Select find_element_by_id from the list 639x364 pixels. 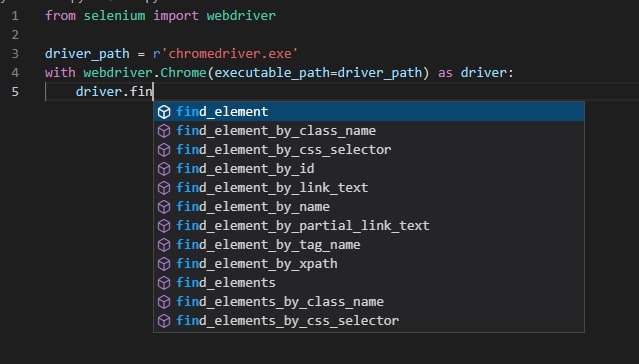click(369, 169)
